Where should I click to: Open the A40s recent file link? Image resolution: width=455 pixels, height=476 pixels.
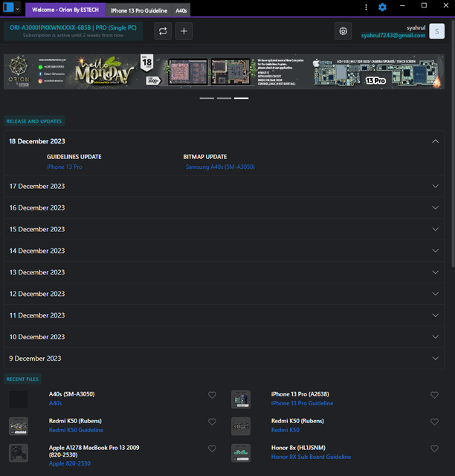(x=55, y=403)
